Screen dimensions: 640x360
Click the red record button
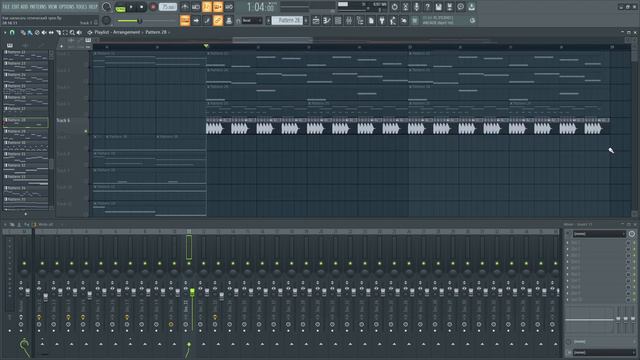coord(153,7)
